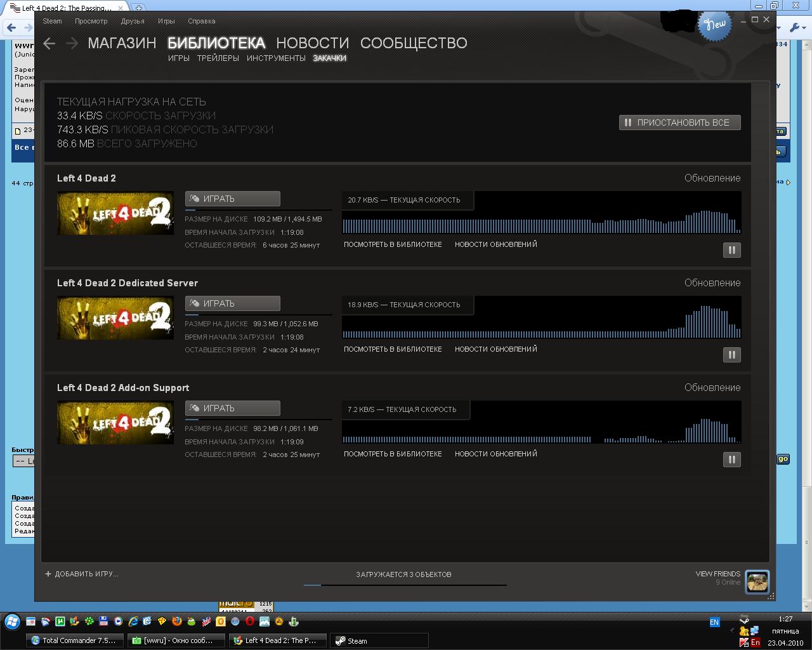The width and height of the screenshot is (812, 650).
Task: Click the plus icon to add a game
Action: point(48,574)
